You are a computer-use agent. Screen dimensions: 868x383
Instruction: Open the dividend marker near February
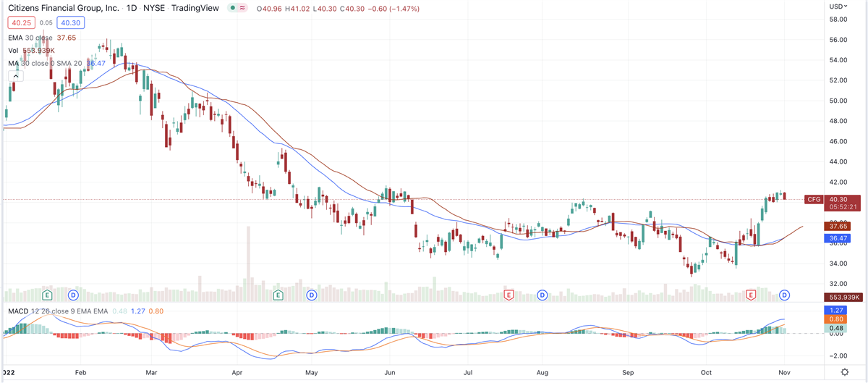tap(73, 295)
